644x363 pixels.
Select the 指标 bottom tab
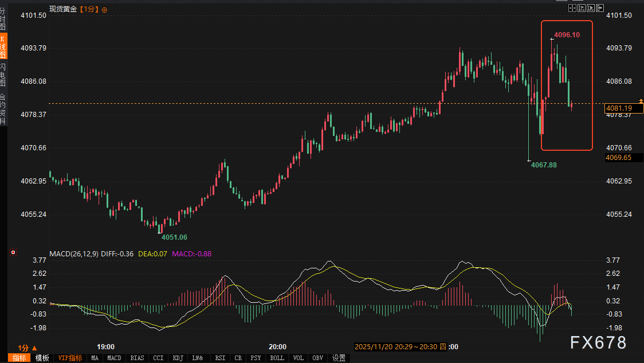point(19,358)
